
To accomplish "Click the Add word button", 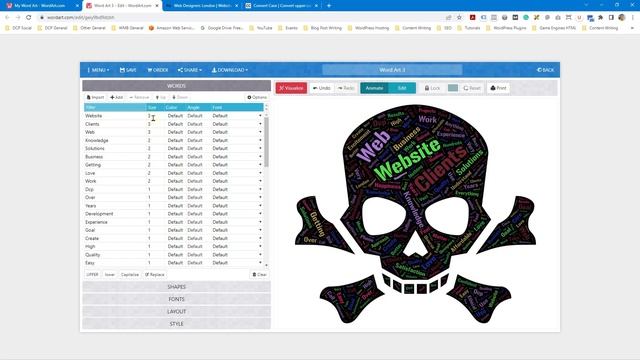I will pos(116,98).
